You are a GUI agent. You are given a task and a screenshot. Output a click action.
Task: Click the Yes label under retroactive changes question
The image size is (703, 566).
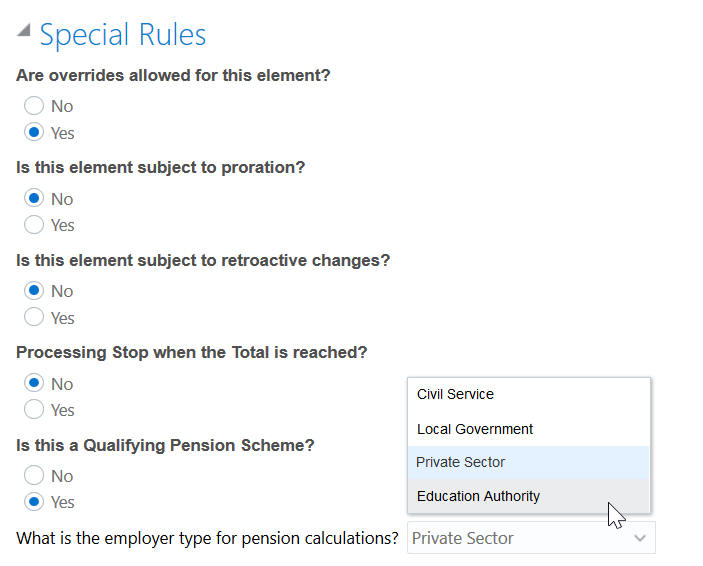(62, 318)
